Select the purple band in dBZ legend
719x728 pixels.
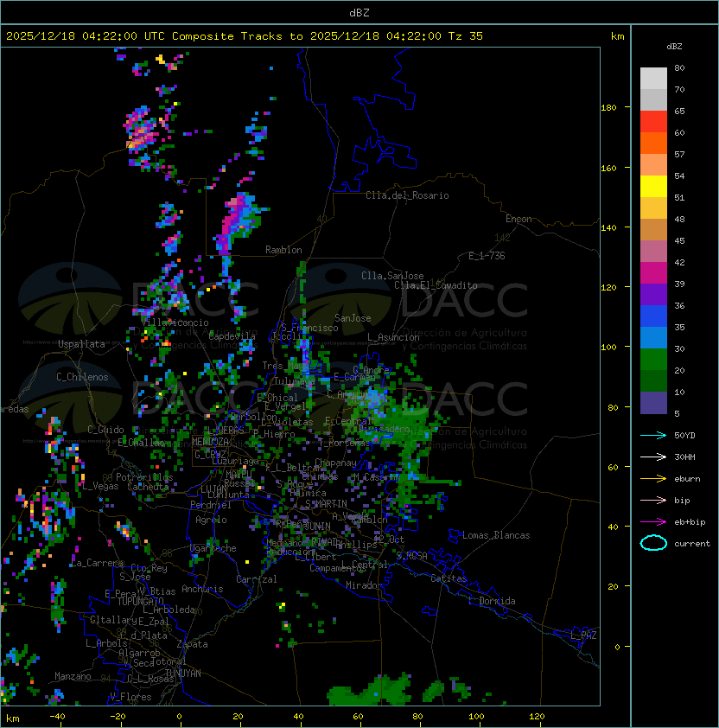(x=653, y=294)
